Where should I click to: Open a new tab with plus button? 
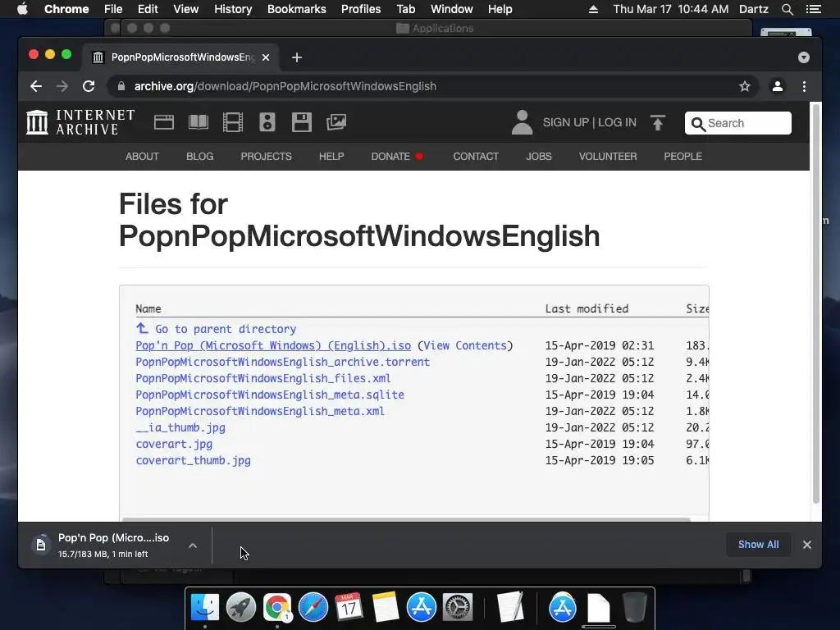click(297, 57)
